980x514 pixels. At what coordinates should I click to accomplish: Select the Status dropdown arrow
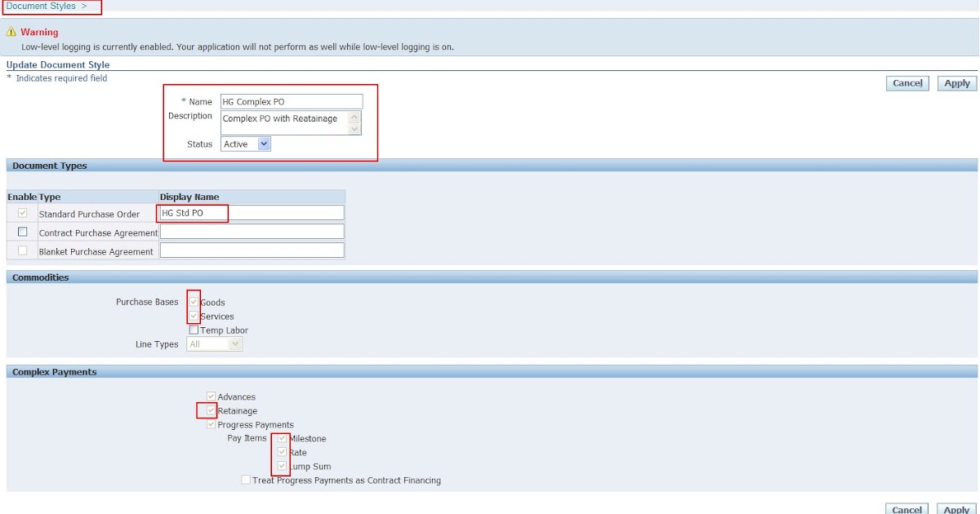(x=263, y=144)
